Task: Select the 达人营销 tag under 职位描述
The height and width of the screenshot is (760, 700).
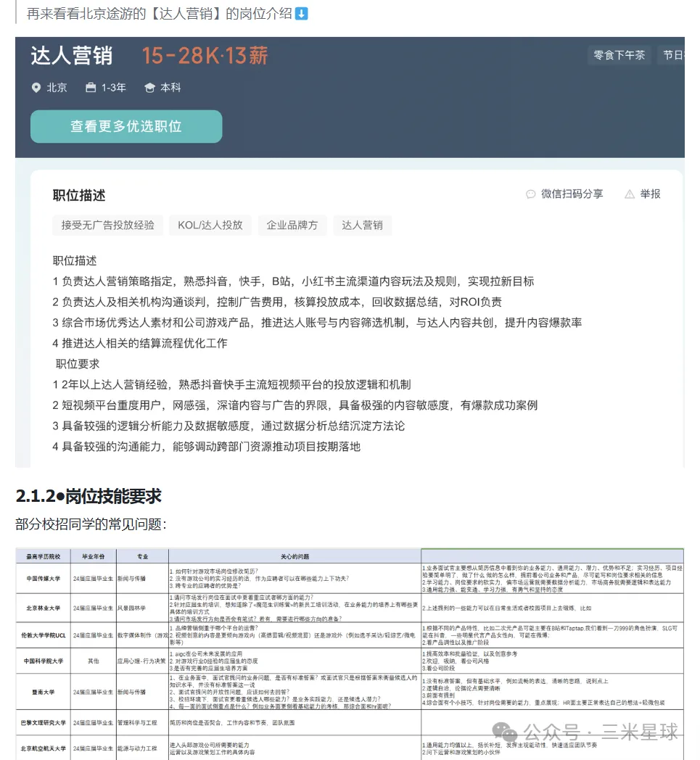Action: click(x=362, y=225)
